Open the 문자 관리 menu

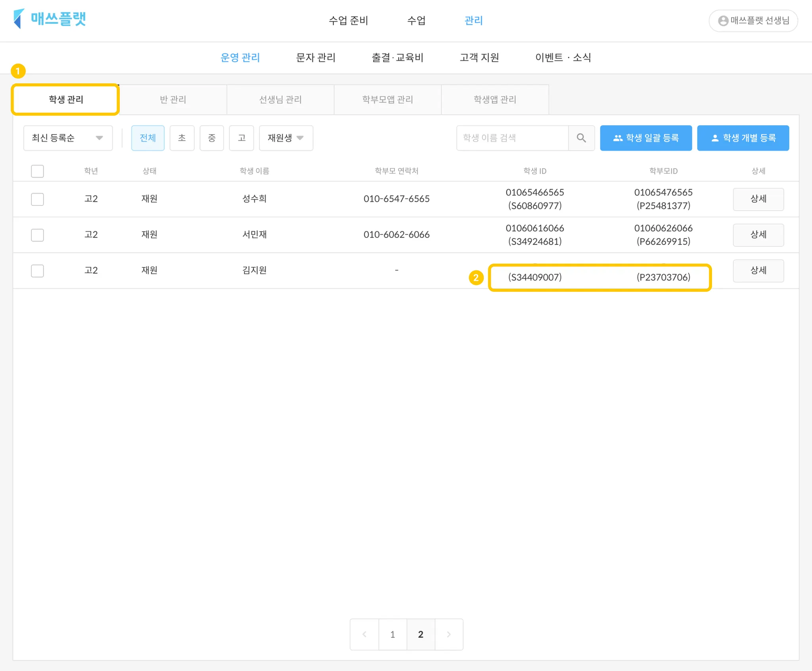pos(316,58)
